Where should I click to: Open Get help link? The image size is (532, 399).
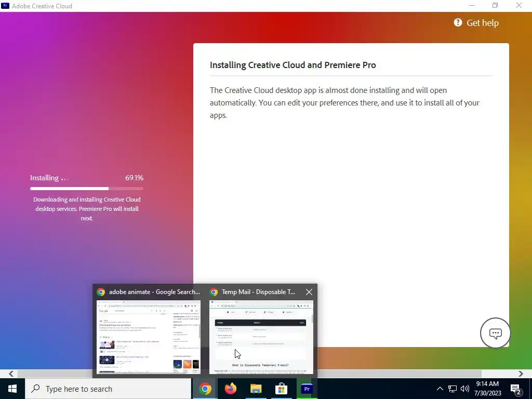point(476,23)
